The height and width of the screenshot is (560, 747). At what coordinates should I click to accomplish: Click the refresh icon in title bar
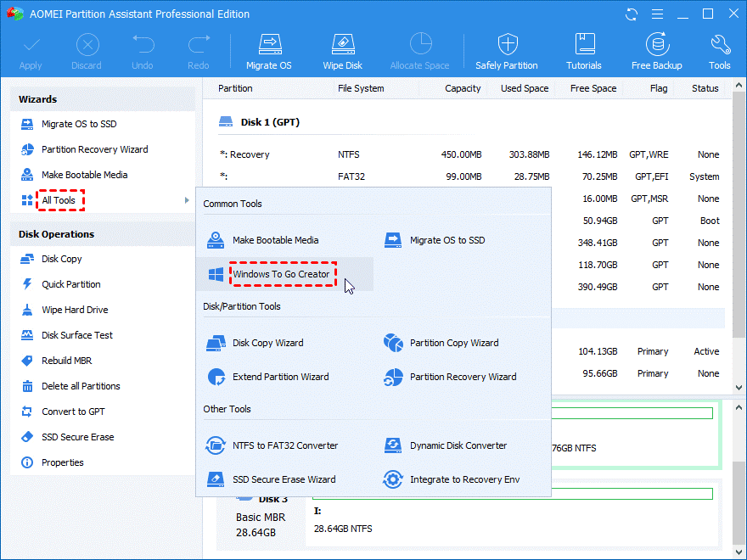click(632, 14)
